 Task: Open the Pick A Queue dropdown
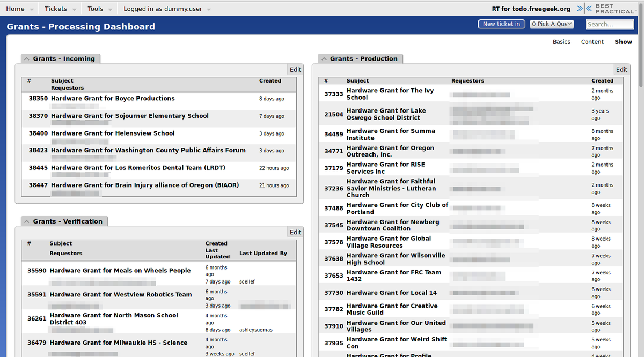point(552,24)
